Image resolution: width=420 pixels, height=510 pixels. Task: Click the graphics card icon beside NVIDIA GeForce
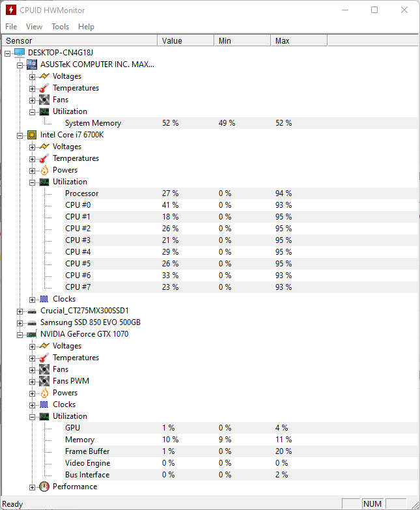pos(32,334)
